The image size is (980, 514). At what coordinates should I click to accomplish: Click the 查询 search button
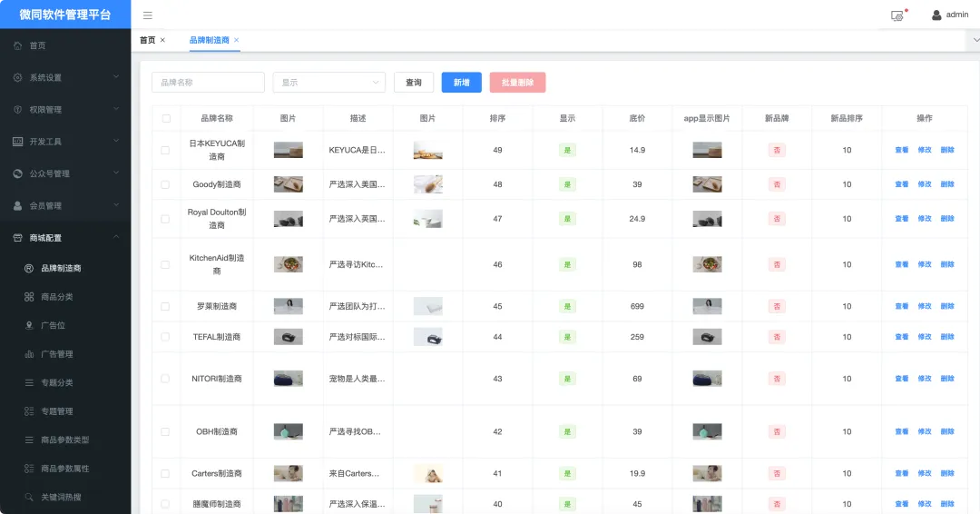(x=414, y=83)
